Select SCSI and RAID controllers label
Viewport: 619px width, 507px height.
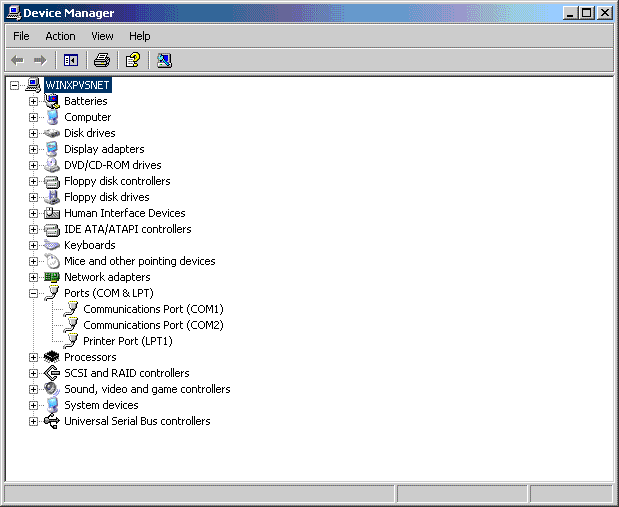pyautogui.click(x=127, y=373)
